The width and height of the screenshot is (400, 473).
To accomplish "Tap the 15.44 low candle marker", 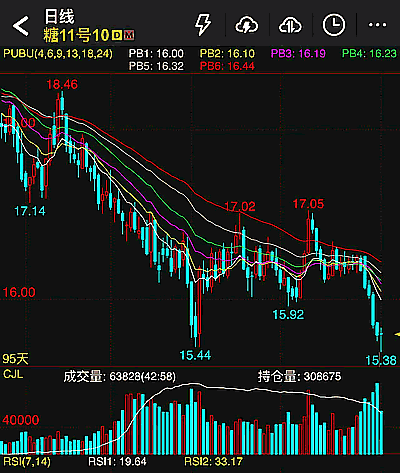I will coord(195,355).
